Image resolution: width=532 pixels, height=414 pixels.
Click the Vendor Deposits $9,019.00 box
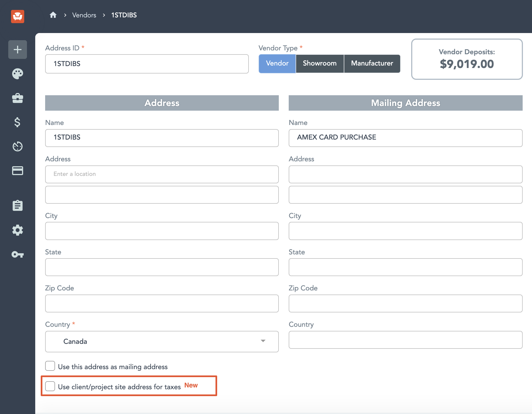point(467,59)
